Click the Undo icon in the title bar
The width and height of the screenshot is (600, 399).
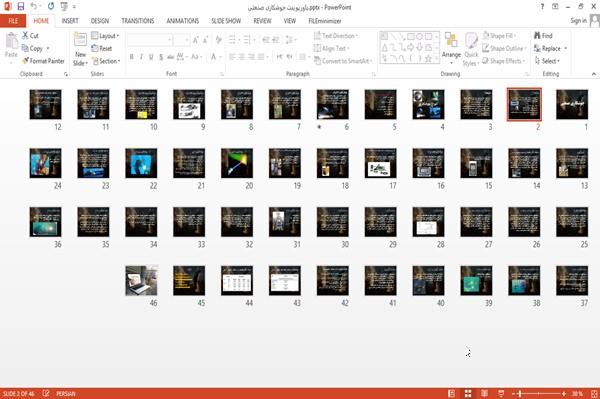point(34,7)
